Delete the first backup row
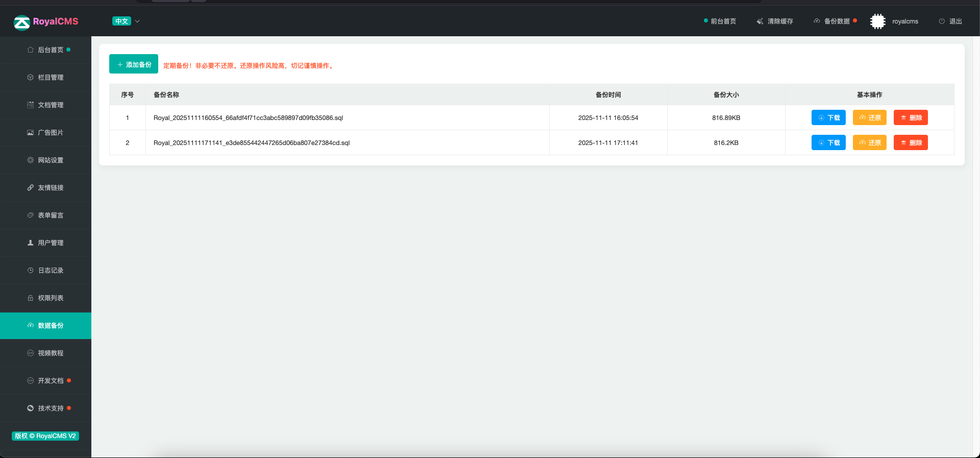Image resolution: width=980 pixels, height=458 pixels. point(911,118)
